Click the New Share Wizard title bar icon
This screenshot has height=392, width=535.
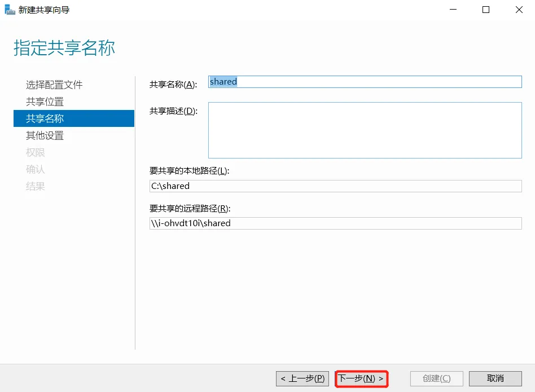[x=10, y=10]
